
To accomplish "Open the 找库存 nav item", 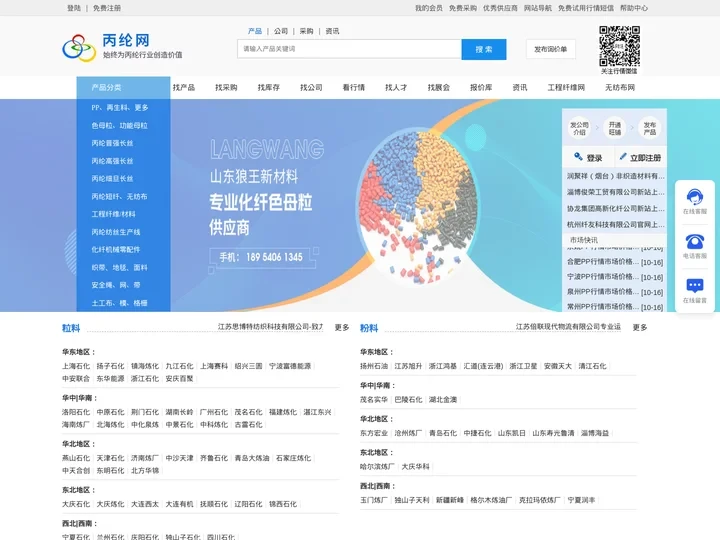I will coord(269,87).
